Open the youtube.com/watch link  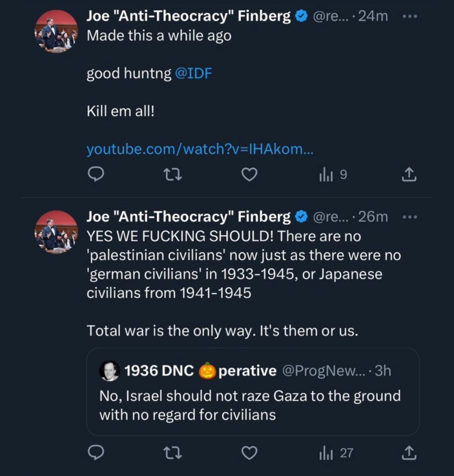pos(199,149)
